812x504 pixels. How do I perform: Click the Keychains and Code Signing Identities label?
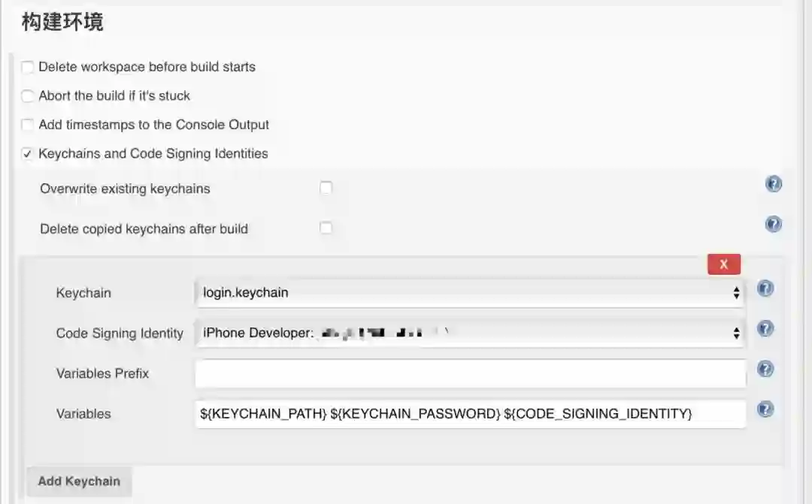click(153, 154)
